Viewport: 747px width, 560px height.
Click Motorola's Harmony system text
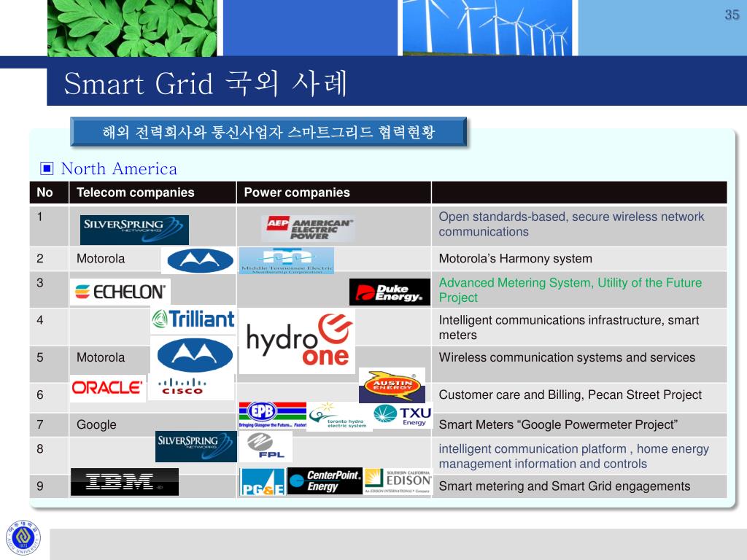pyautogui.click(x=516, y=259)
